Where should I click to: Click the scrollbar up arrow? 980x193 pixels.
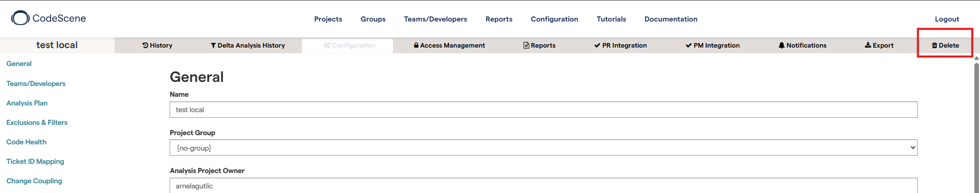976,58
